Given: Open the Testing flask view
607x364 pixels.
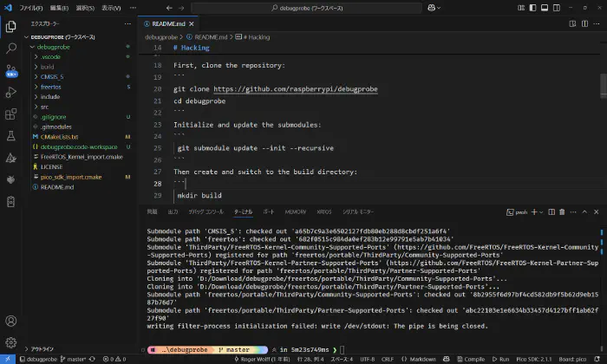Looking at the screenshot, I should [x=10, y=135].
